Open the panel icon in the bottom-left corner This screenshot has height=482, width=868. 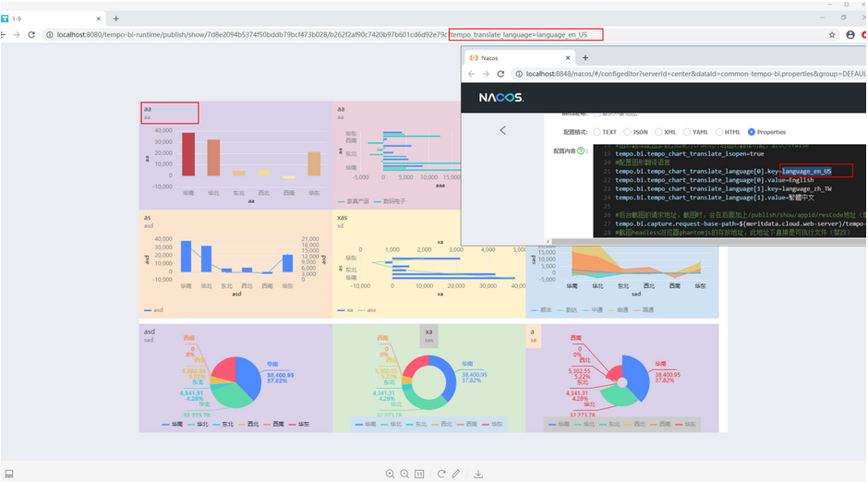click(x=9, y=474)
